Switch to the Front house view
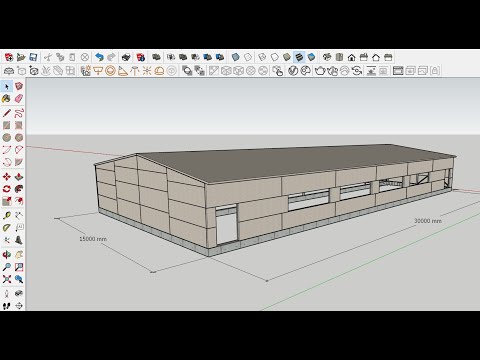The width and height of the screenshot is (480, 360). 351,57
